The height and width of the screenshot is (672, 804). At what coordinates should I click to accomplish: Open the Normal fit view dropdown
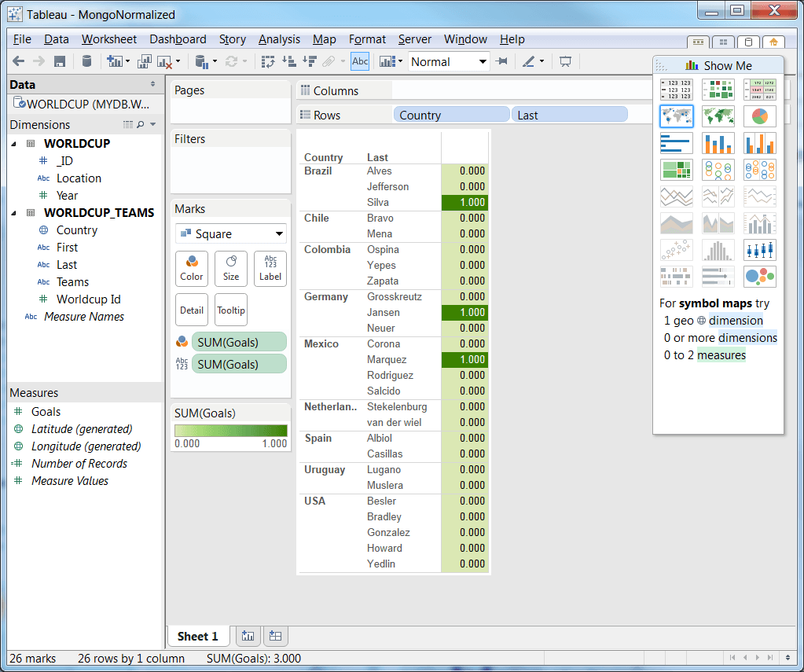pyautogui.click(x=449, y=61)
